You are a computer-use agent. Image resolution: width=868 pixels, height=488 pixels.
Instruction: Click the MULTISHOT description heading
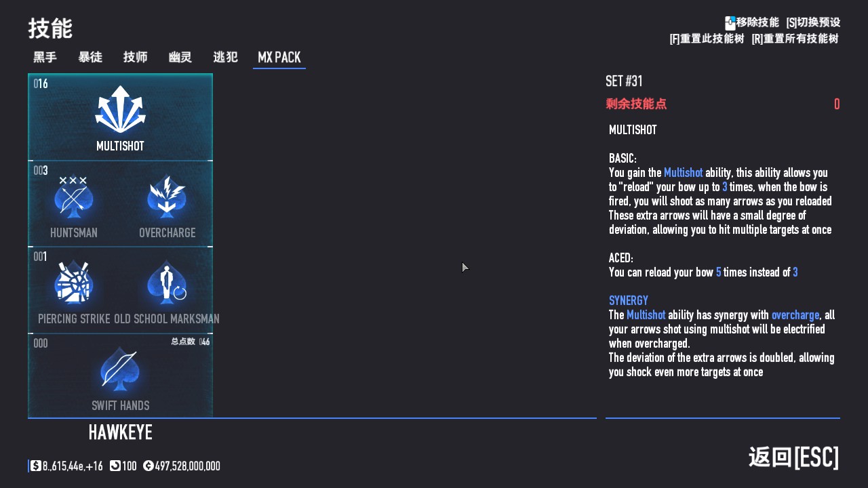point(633,130)
